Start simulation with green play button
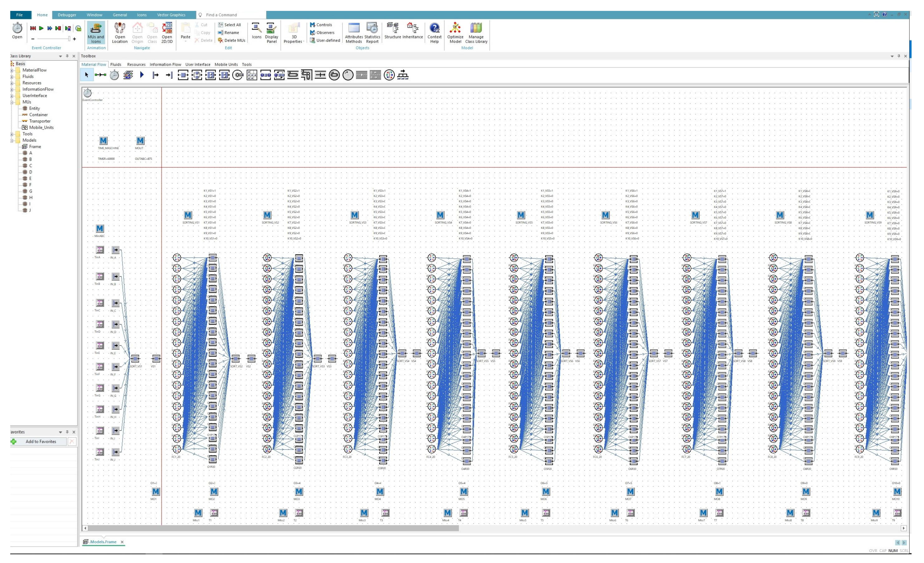This screenshot has width=924, height=563. point(41,28)
